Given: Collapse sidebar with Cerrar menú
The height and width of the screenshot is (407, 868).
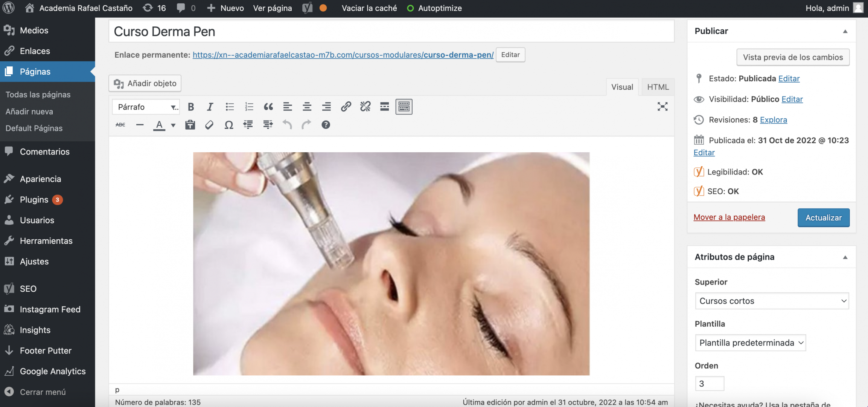Looking at the screenshot, I should click(x=47, y=392).
